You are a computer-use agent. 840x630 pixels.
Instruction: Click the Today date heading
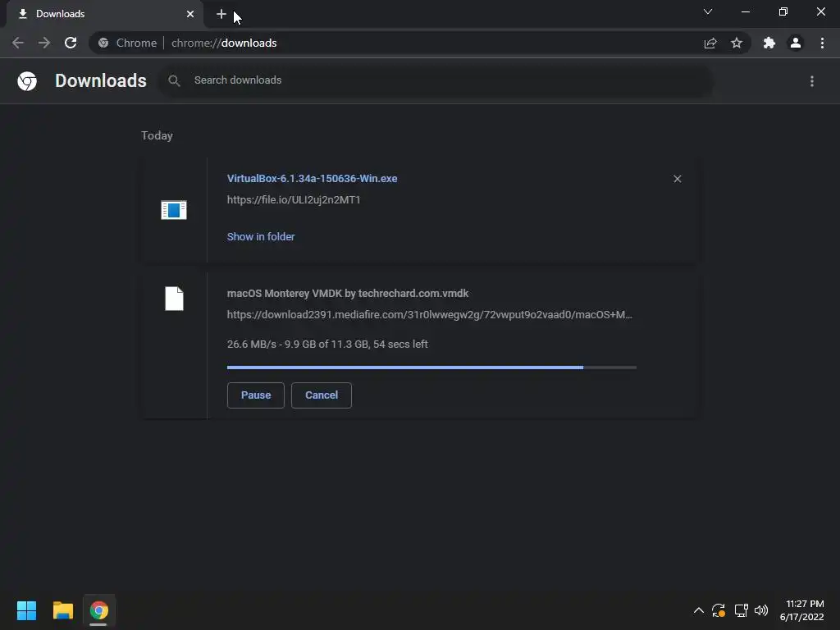[157, 135]
